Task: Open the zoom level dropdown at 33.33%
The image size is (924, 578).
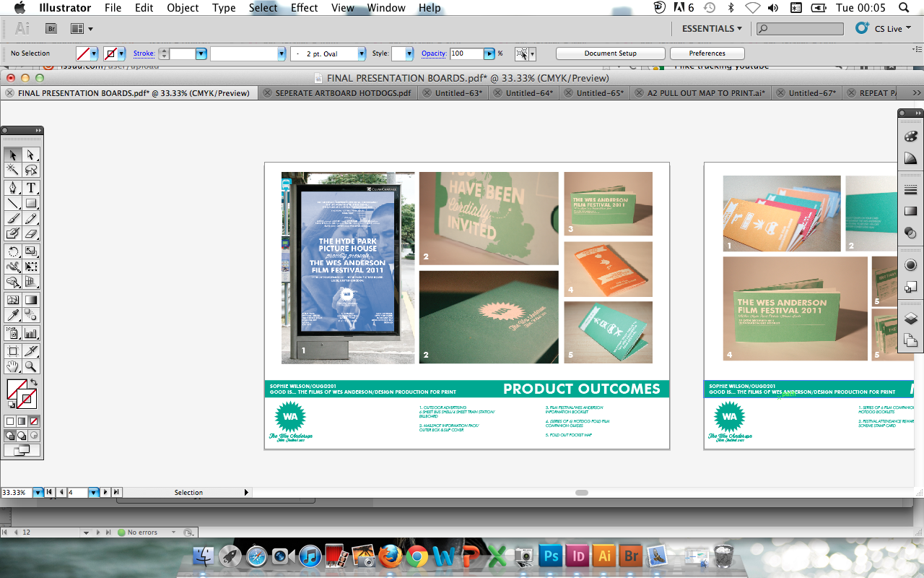Action: (38, 492)
